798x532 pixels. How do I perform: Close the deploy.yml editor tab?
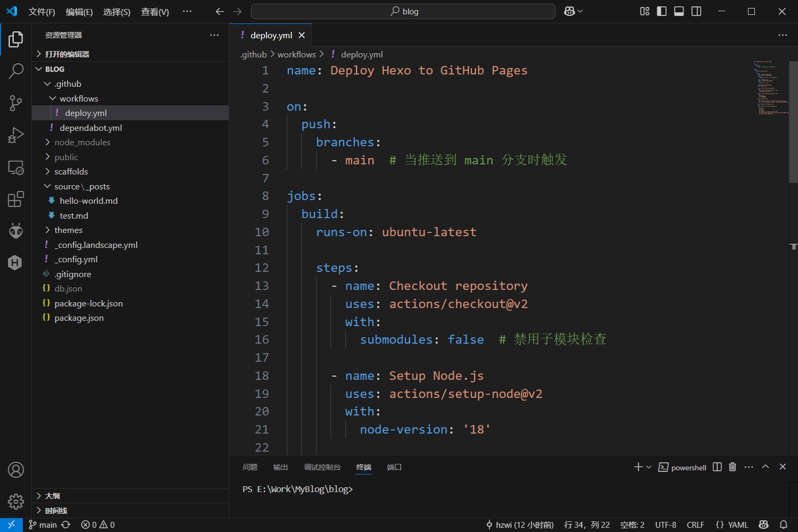(302, 35)
